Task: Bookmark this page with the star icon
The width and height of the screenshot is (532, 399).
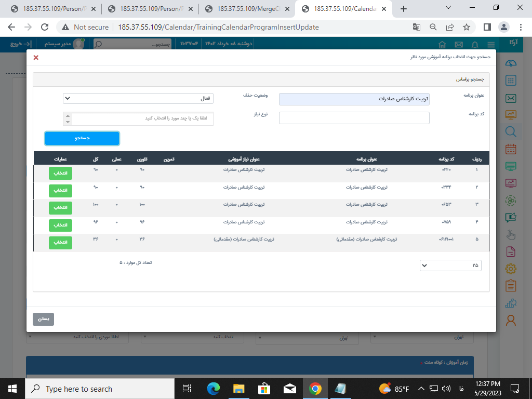Action: 466,27
